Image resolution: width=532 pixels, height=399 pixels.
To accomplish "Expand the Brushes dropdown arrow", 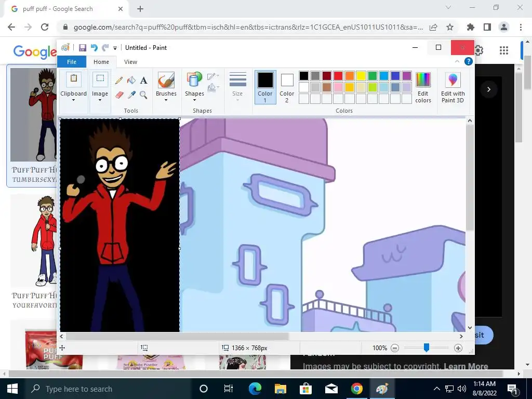I will pos(166,100).
